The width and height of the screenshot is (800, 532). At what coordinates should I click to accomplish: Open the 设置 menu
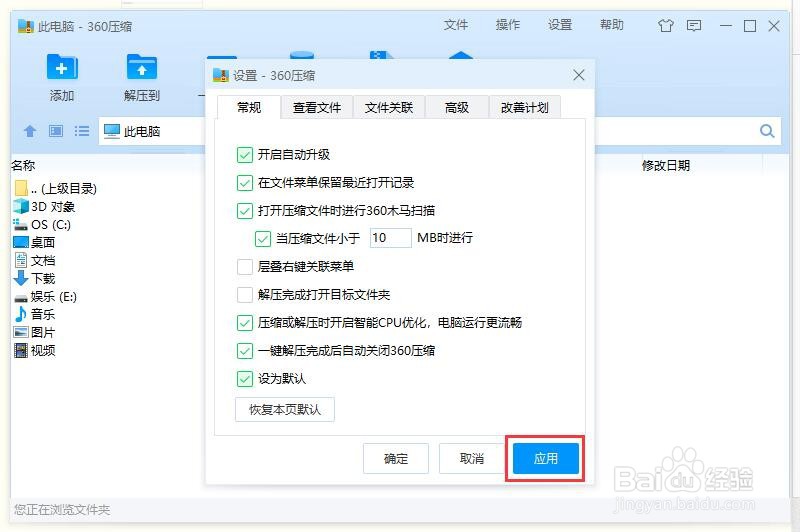(560, 25)
